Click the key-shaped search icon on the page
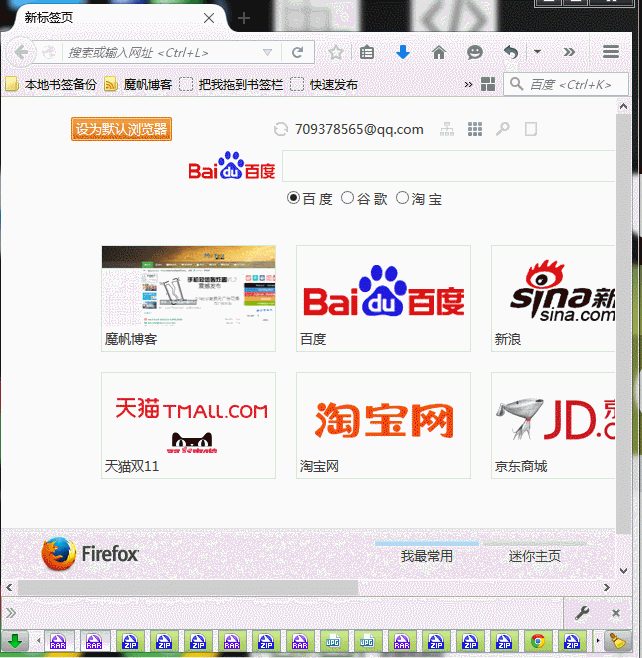The image size is (642, 658). click(x=503, y=129)
